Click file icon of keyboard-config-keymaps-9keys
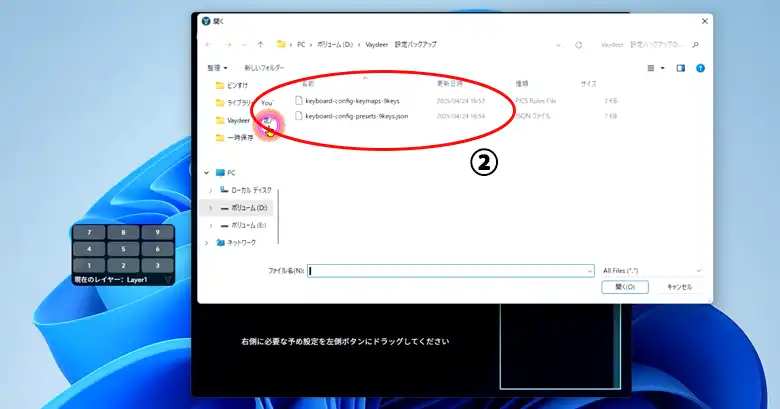Screen dimensions: 780x409 [x=298, y=101]
